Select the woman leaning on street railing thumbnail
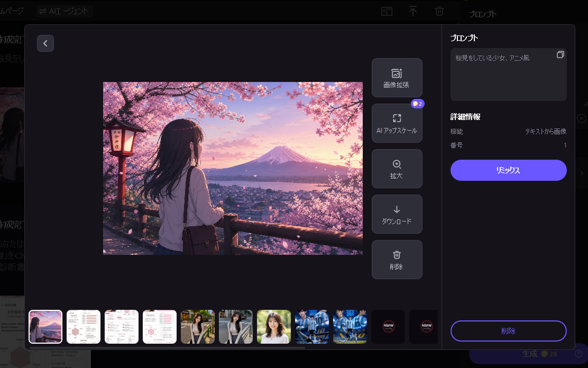The height and width of the screenshot is (368, 588). click(198, 327)
